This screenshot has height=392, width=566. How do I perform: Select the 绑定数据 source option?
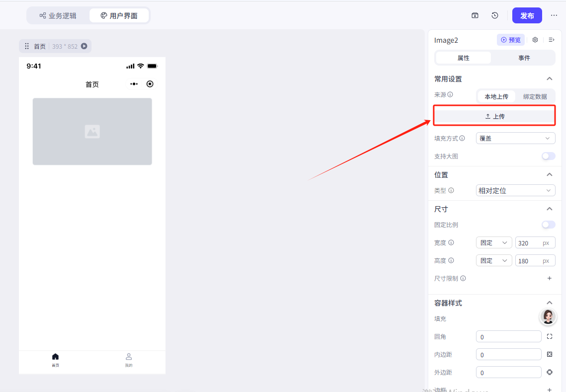coord(535,96)
